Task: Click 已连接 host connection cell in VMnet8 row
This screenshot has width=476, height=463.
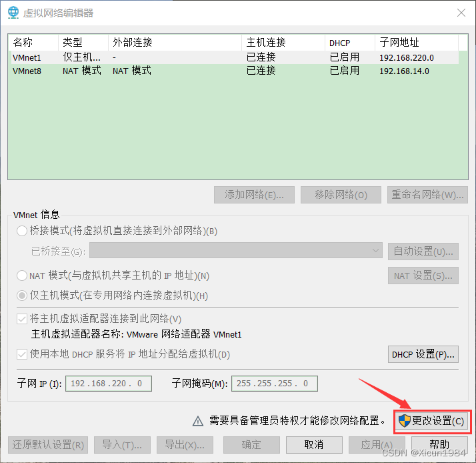Action: tap(261, 71)
